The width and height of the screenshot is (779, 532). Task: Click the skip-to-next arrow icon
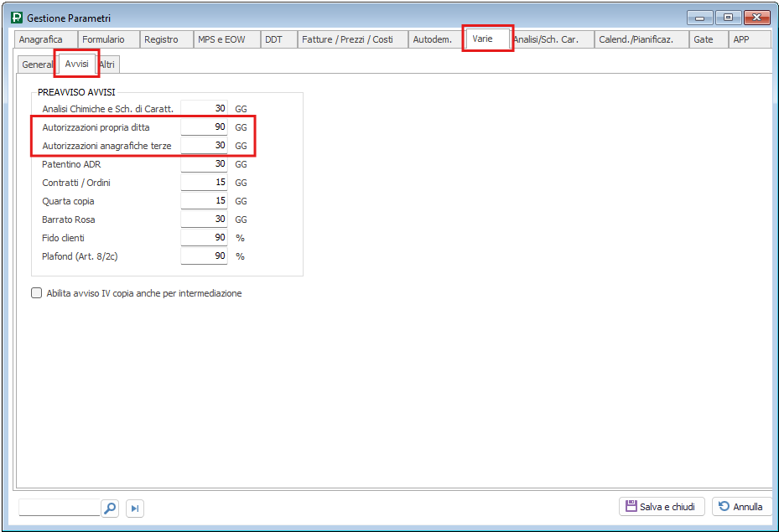(135, 508)
